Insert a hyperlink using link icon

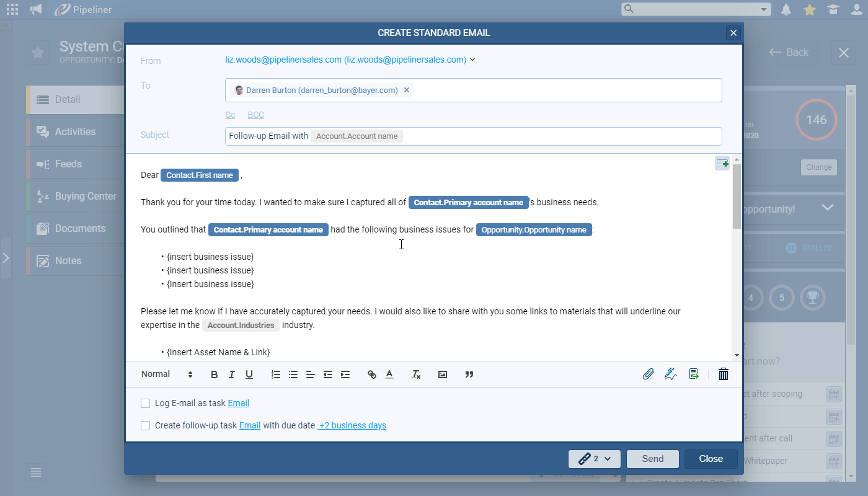tap(372, 374)
